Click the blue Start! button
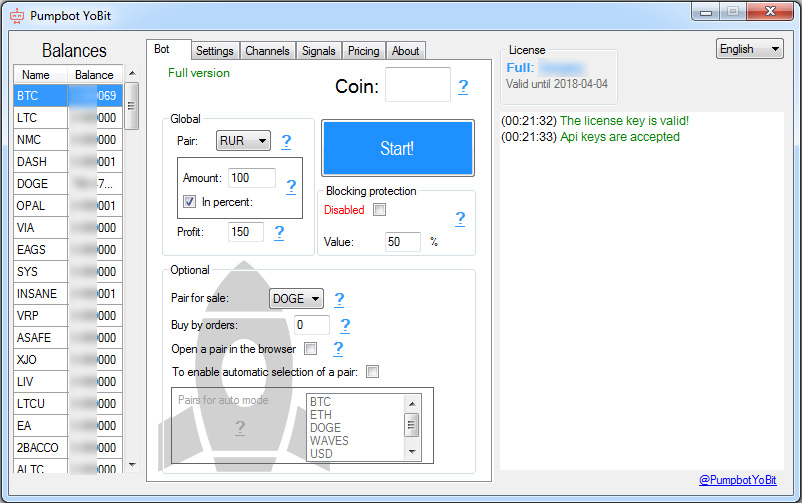Image resolution: width=802 pixels, height=503 pixels. coord(397,148)
